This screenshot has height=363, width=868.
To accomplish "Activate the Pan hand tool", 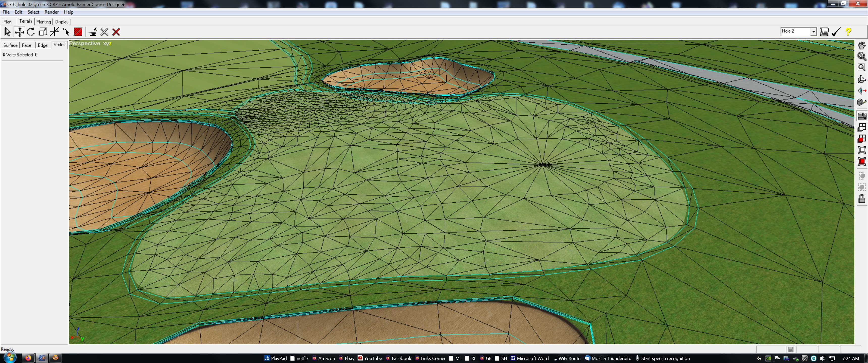I will 862,45.
